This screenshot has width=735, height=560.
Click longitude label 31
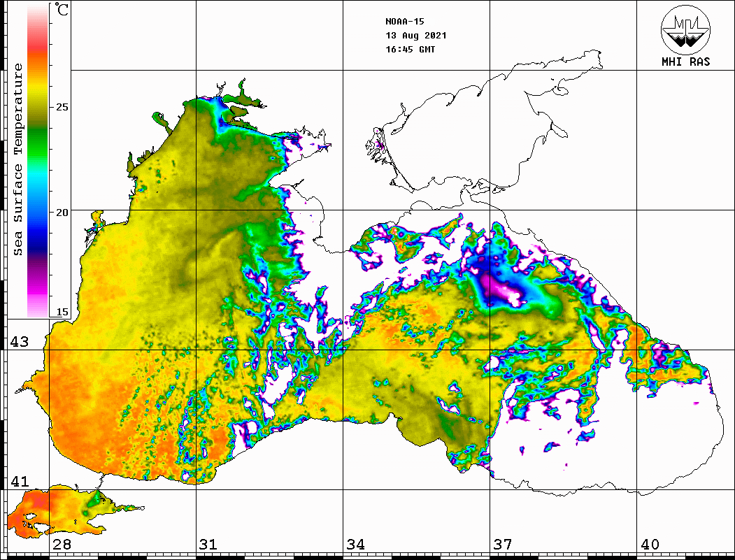[208, 544]
